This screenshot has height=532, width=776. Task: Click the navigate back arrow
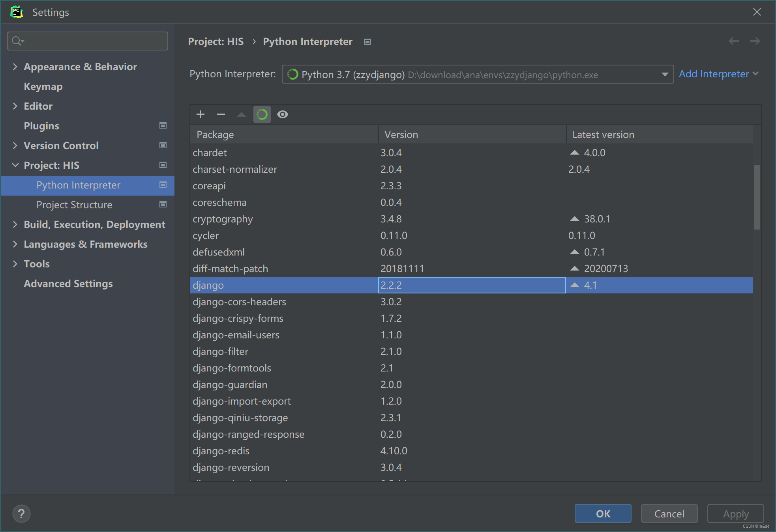point(734,41)
